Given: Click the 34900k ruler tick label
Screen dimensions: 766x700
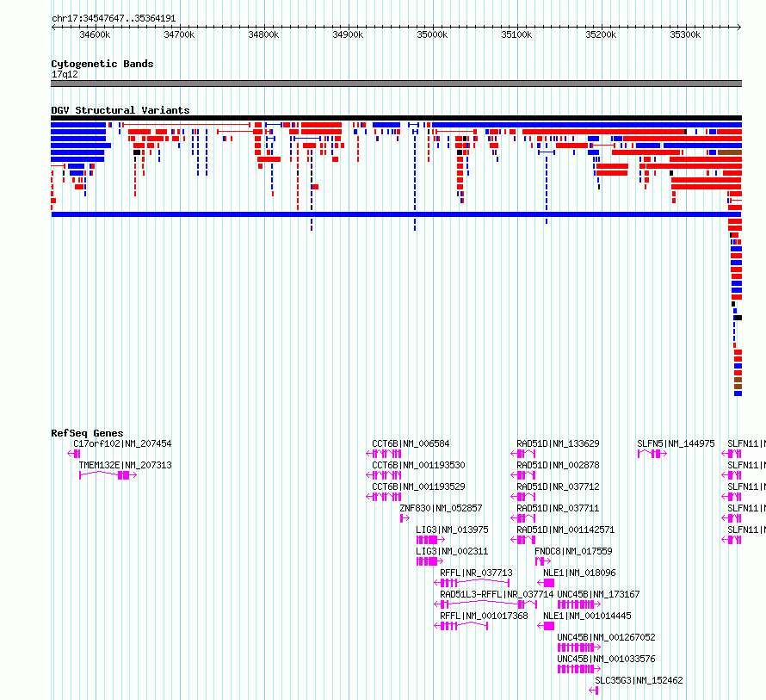Looking at the screenshot, I should pyautogui.click(x=348, y=34).
